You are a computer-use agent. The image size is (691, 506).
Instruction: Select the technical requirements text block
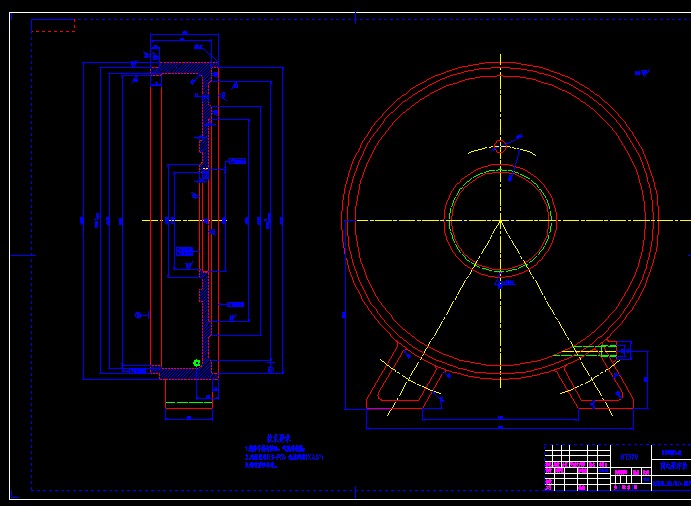(x=284, y=453)
